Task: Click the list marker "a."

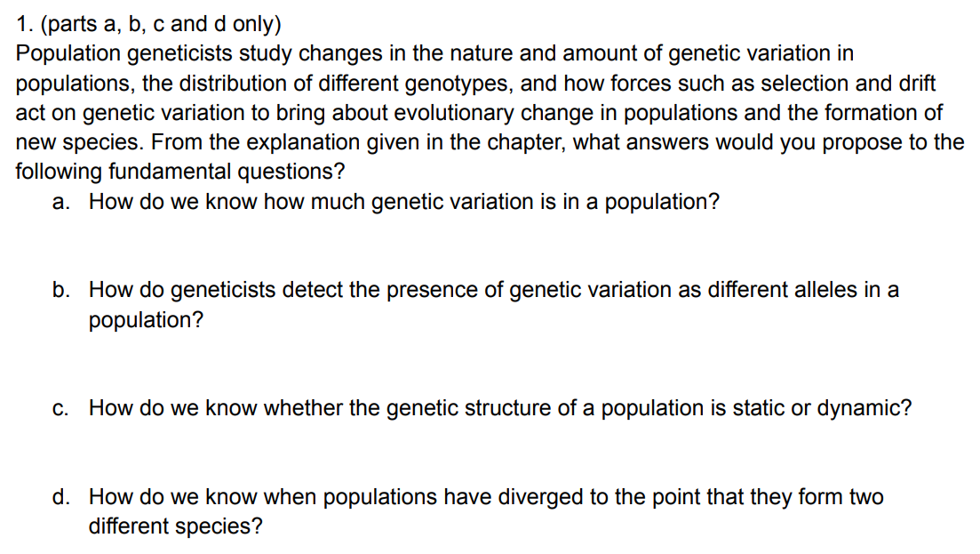Action: click(60, 202)
